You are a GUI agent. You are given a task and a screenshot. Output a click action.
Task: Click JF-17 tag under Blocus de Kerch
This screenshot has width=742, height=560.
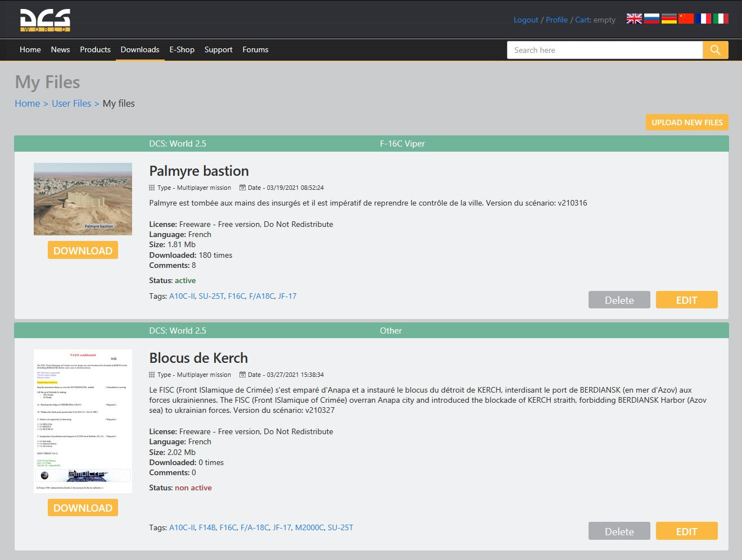[x=282, y=527]
